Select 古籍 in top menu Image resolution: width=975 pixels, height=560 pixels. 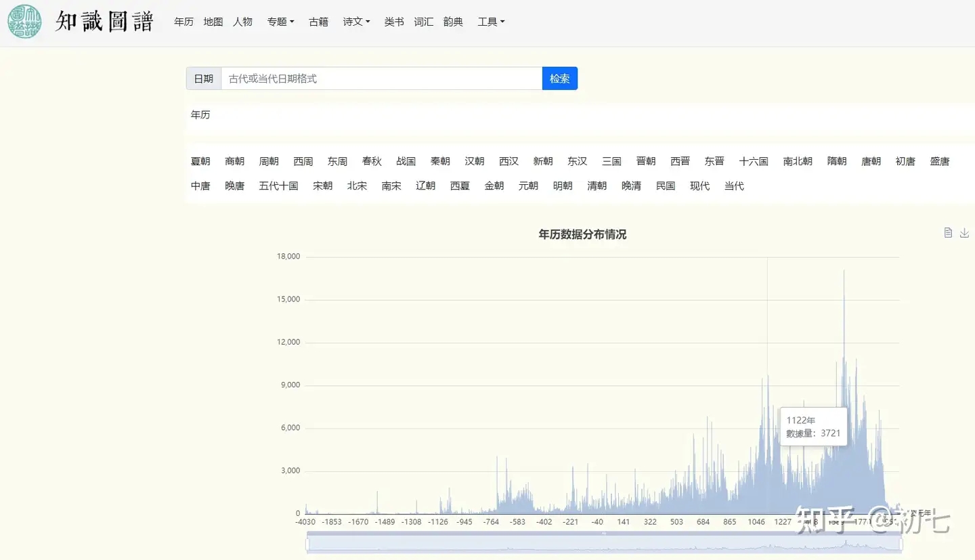click(x=318, y=22)
